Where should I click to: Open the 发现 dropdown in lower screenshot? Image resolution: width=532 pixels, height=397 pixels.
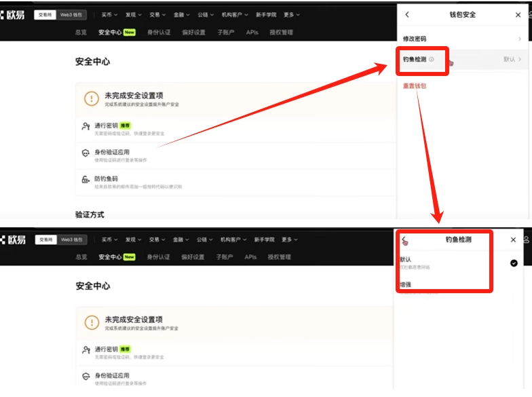pyautogui.click(x=133, y=240)
